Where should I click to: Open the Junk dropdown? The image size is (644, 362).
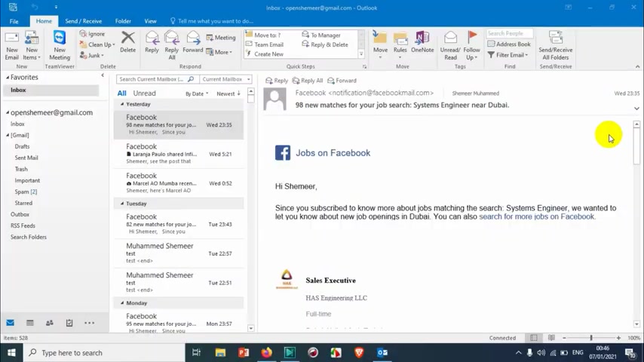coord(92,55)
